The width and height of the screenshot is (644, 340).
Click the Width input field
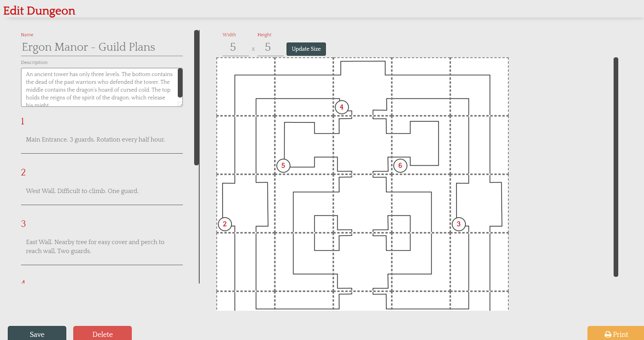pos(235,47)
